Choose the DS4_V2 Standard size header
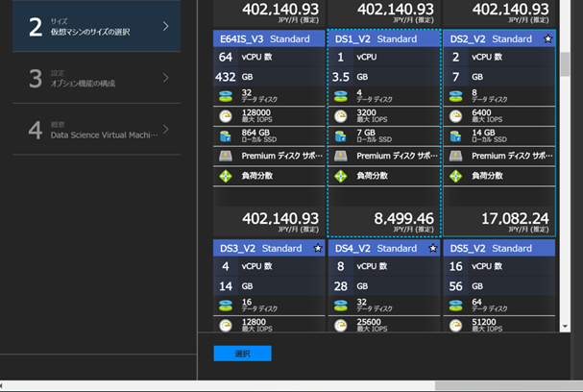This screenshot has width=583, height=392. [384, 248]
